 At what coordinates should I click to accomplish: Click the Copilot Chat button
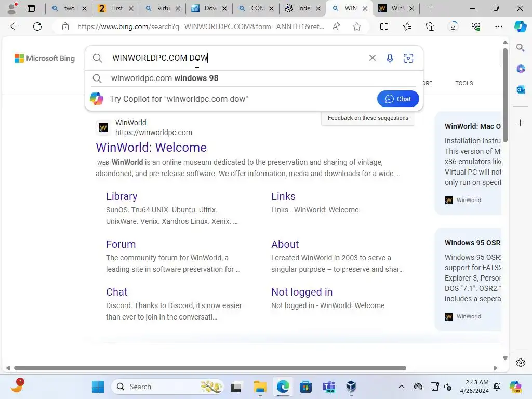(x=398, y=99)
